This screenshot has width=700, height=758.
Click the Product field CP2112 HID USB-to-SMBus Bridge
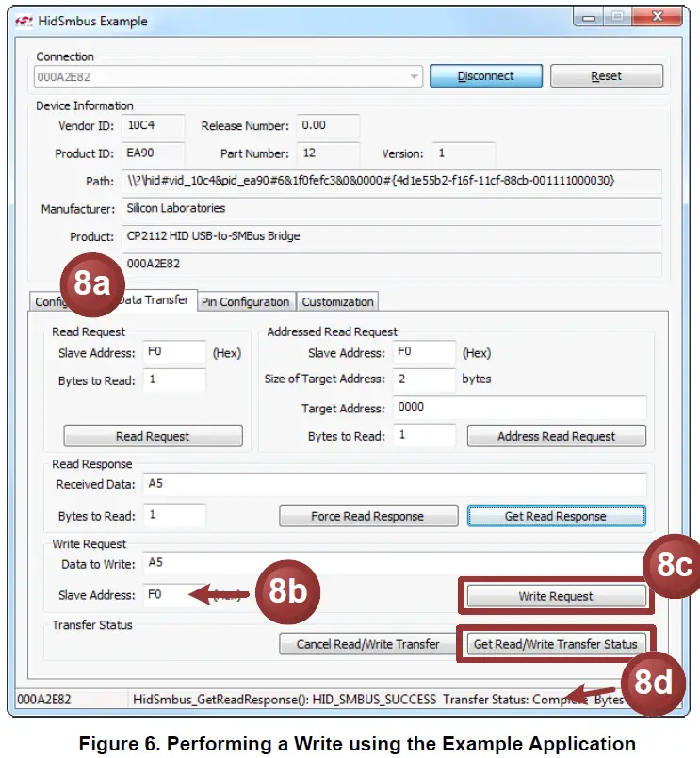coord(391,236)
